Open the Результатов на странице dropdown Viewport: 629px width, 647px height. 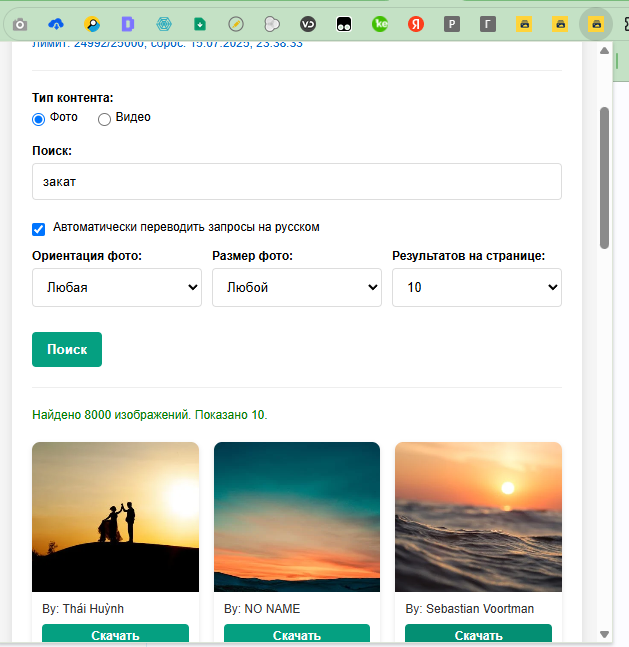477,287
